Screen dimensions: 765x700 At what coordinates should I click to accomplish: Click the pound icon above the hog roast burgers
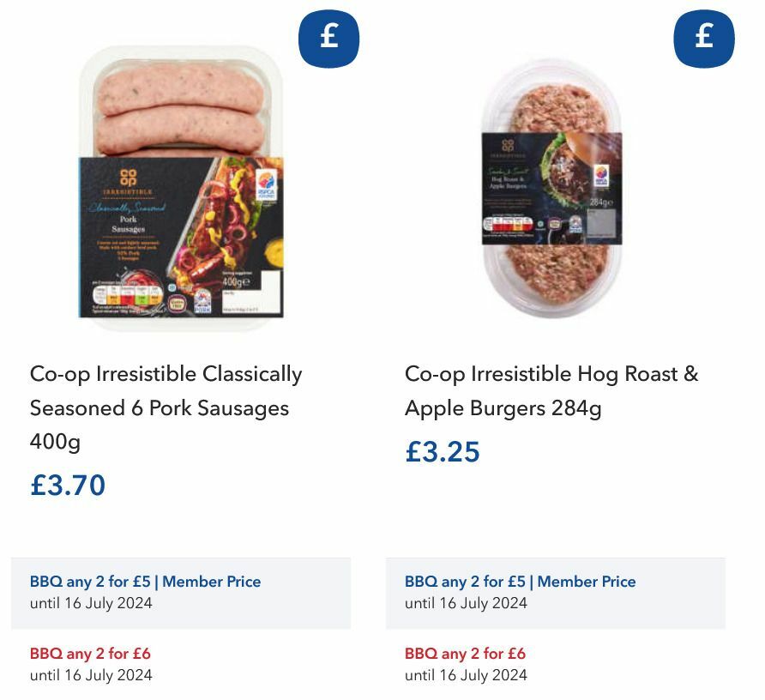703,37
